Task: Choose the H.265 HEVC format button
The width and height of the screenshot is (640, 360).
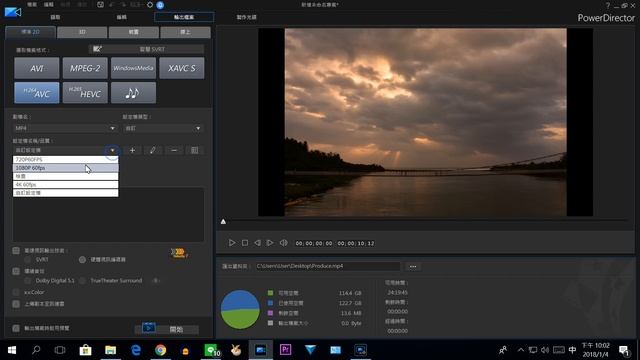Action: [x=85, y=93]
